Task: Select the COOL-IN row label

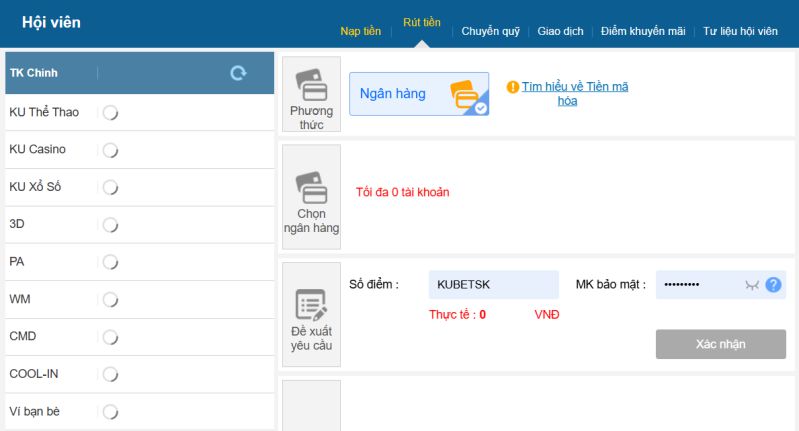Action: [x=34, y=374]
